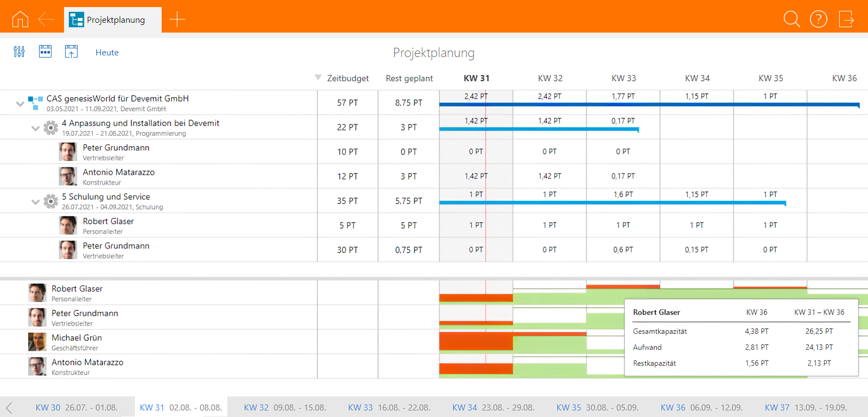Open Antonio Matarazzo's photo in task 4
The height and width of the screenshot is (417, 868).
coord(68,176)
